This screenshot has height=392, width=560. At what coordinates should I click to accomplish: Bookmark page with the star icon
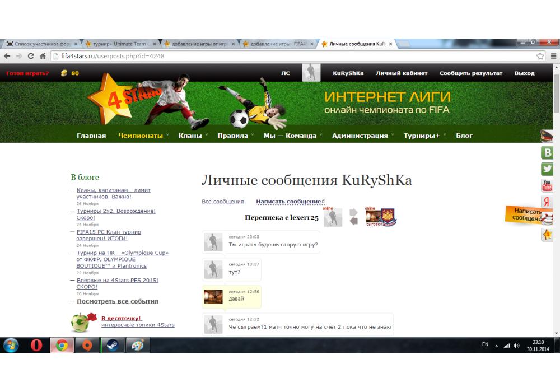click(540, 56)
